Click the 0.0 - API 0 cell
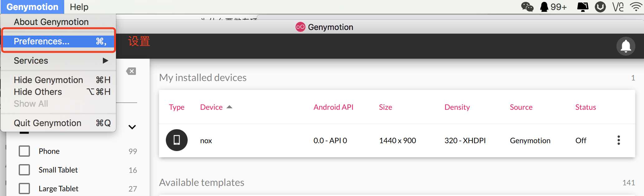The image size is (644, 196). click(x=330, y=140)
